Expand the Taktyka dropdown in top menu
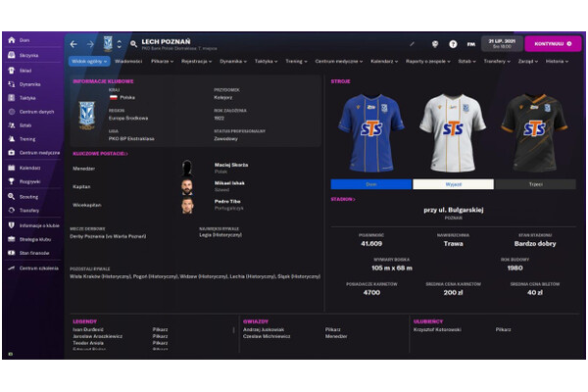Viewport: 588px width, 392px height. (266, 61)
